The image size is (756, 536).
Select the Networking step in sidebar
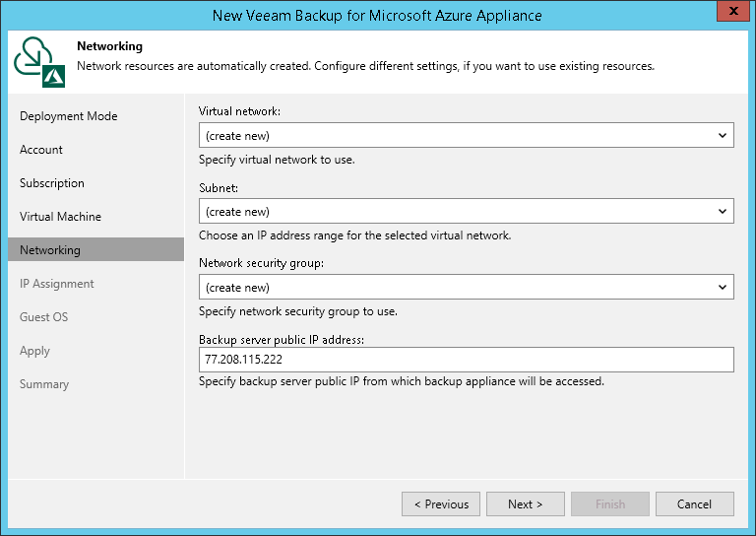pos(95,249)
